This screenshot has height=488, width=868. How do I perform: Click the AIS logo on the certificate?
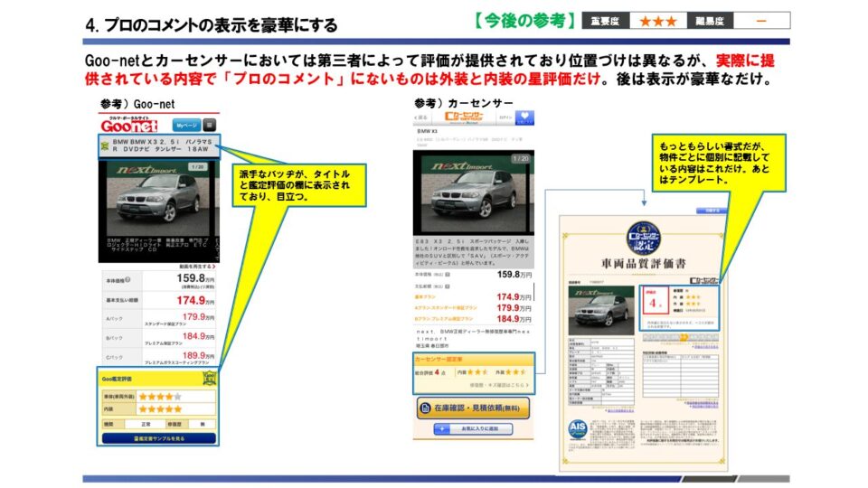click(x=577, y=428)
